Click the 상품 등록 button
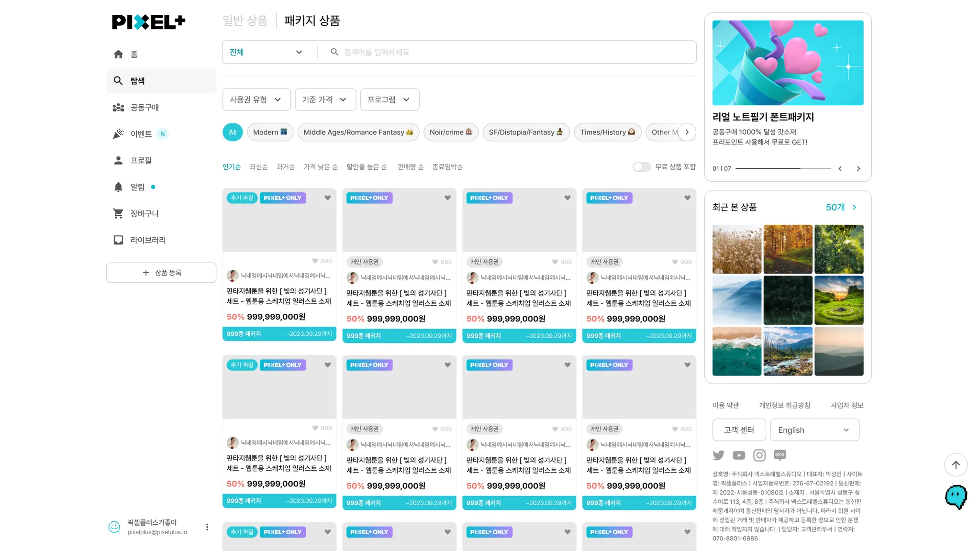Image resolution: width=980 pixels, height=551 pixels. (x=161, y=273)
